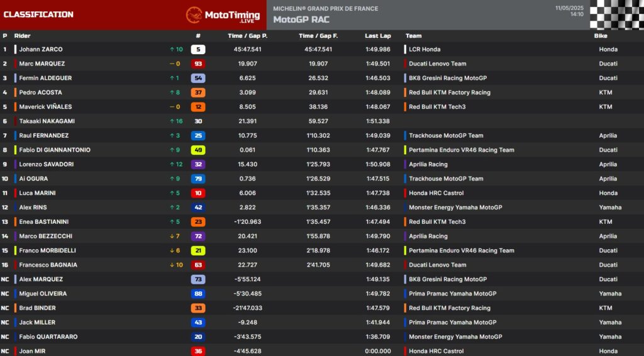Click the MotoTiming Live logo
This screenshot has width=644, height=356.
click(x=223, y=16)
